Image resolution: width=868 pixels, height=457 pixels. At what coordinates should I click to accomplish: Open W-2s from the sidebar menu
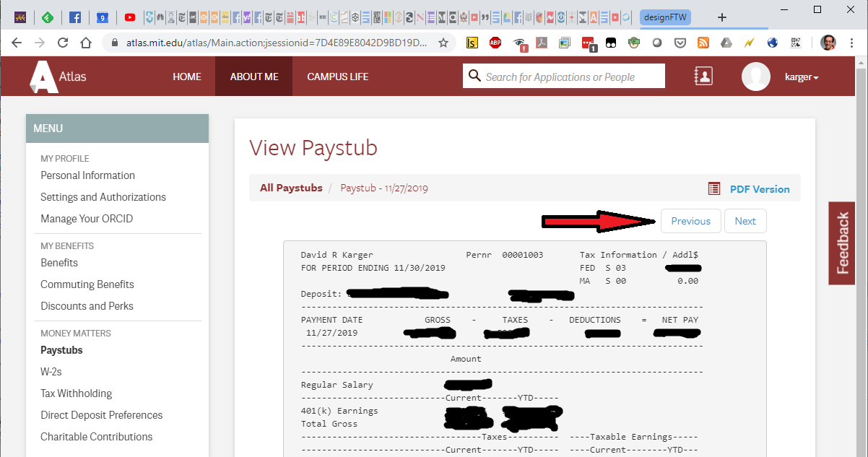(51, 372)
